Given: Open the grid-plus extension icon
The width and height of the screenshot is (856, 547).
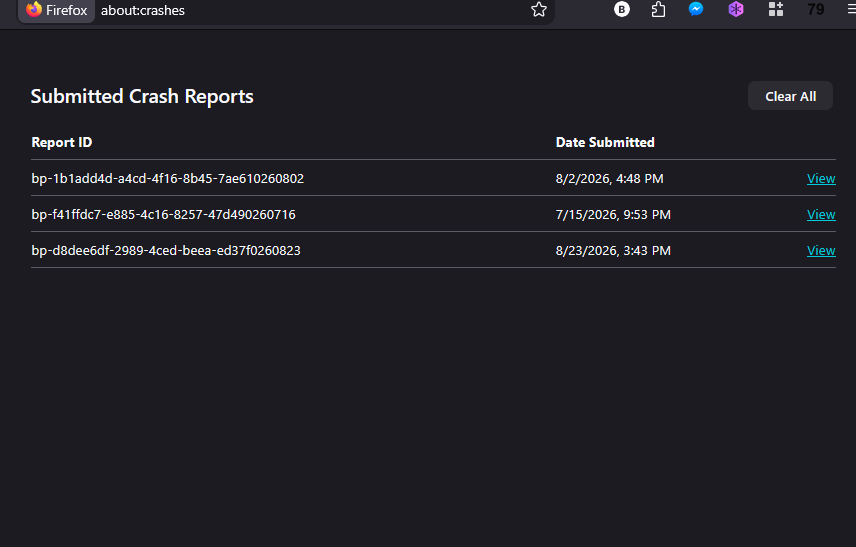Looking at the screenshot, I should coord(776,9).
